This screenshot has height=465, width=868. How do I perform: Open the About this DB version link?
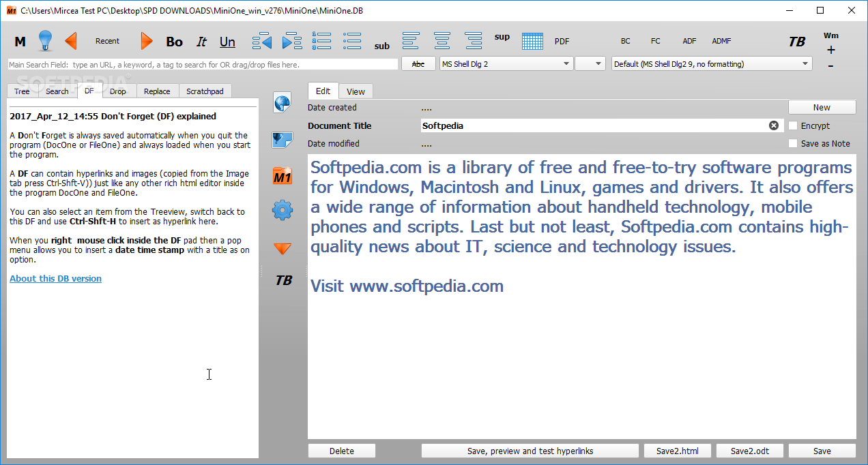point(55,278)
